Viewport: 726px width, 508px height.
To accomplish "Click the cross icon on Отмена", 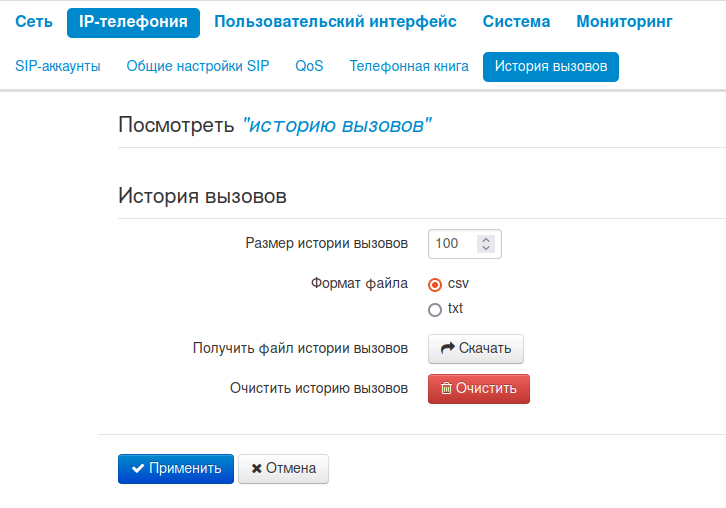I will 257,468.
